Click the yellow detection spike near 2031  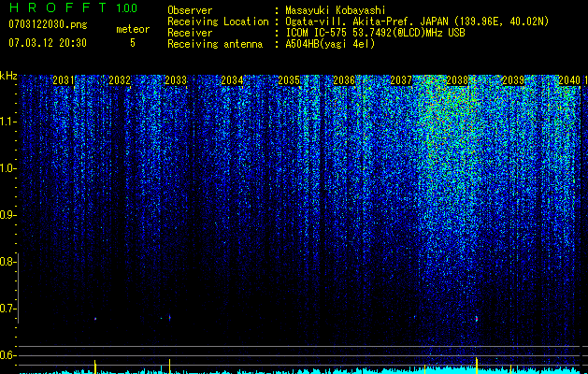click(x=94, y=367)
